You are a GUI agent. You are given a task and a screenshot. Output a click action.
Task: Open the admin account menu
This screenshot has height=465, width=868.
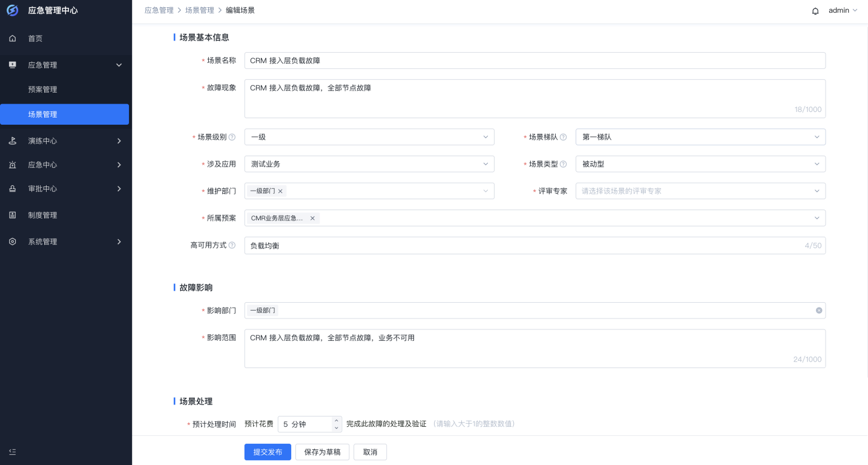(x=843, y=10)
